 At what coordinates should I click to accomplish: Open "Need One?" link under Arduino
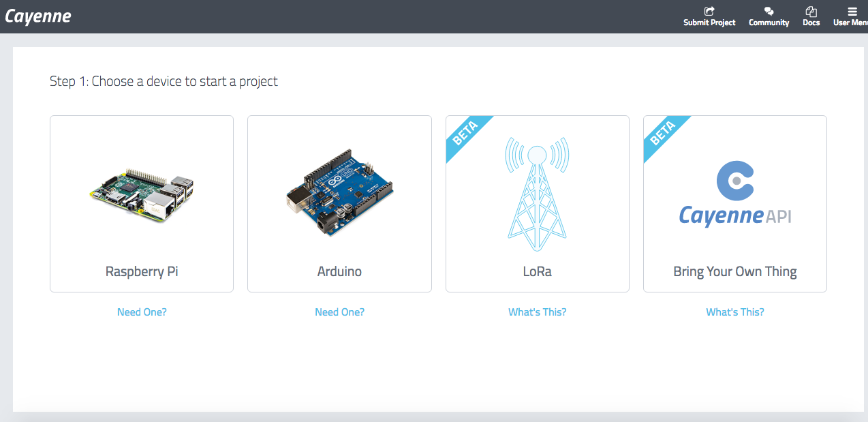tap(339, 312)
